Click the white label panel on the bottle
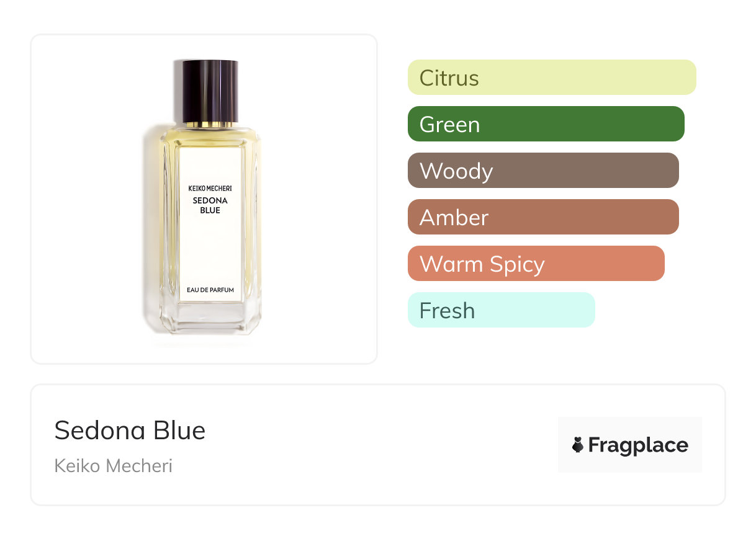756x536 pixels. (x=210, y=248)
